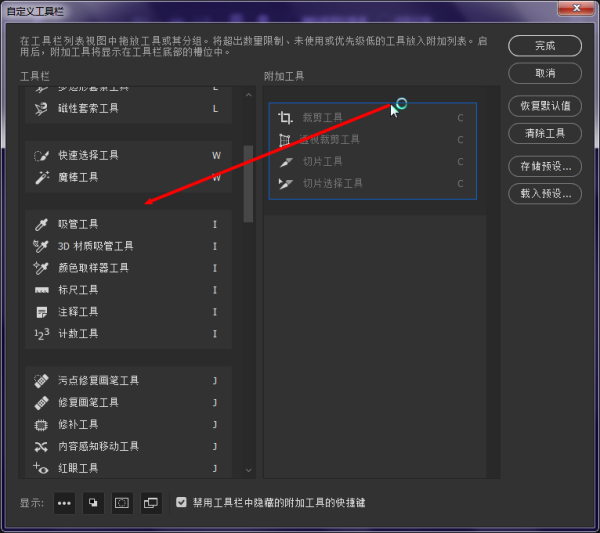Click shortcut key J of 修补工具
The image size is (600, 533).
[215, 425]
